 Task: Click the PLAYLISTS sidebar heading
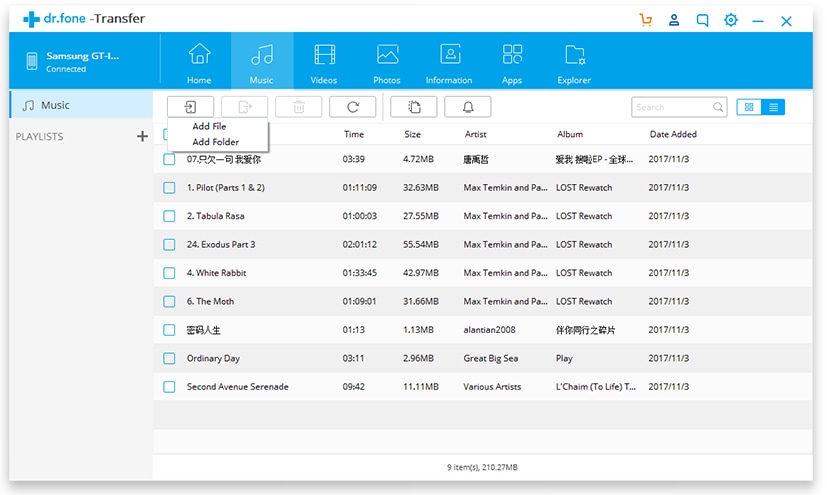pyautogui.click(x=40, y=137)
